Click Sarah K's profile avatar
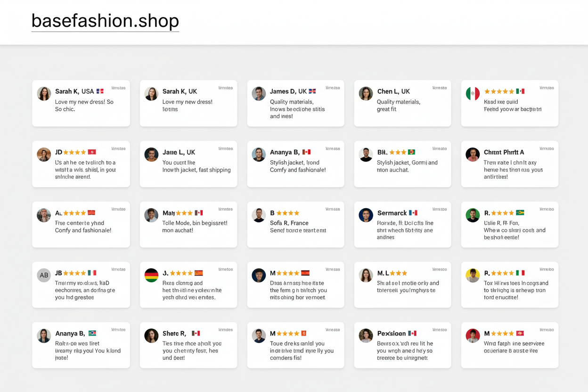Viewport: 588px width, 392px height. [x=44, y=93]
